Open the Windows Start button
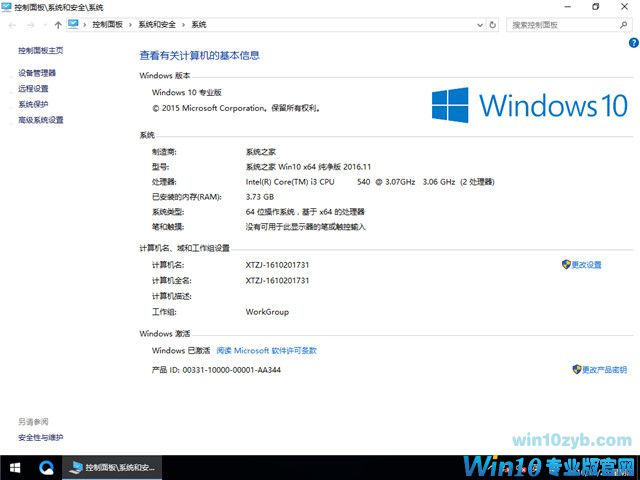640x480 pixels. tap(15, 468)
